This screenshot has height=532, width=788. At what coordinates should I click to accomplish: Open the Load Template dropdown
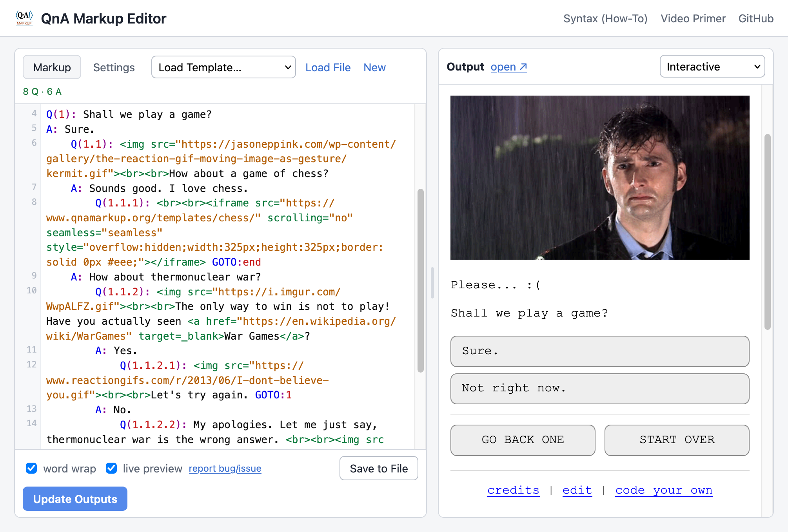(x=223, y=67)
